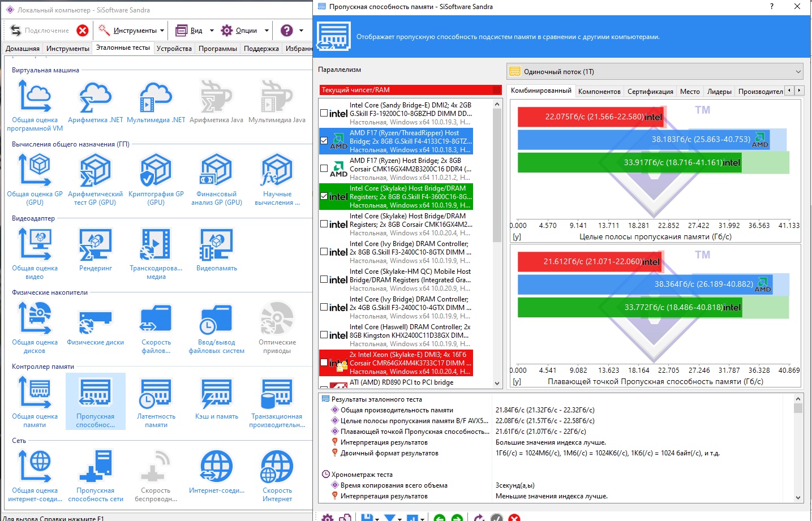
Task: Click the left tab-scroll arrow after Производител
Action: coord(789,91)
